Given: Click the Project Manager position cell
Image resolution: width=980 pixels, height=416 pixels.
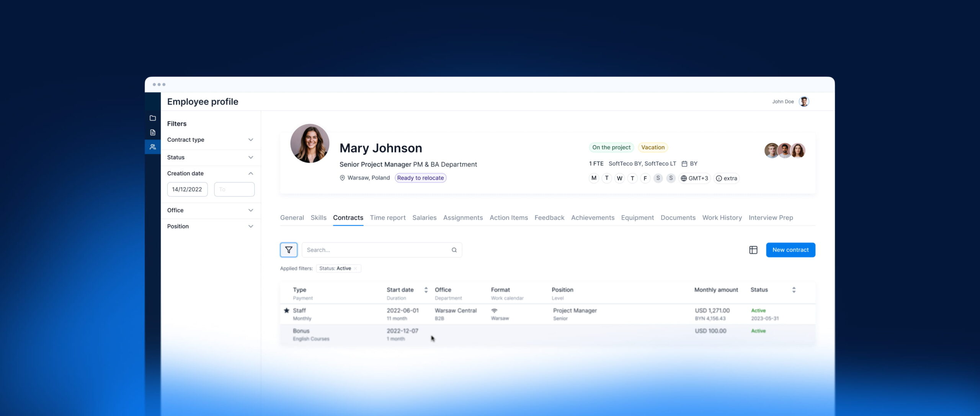Looking at the screenshot, I should pyautogui.click(x=575, y=310).
